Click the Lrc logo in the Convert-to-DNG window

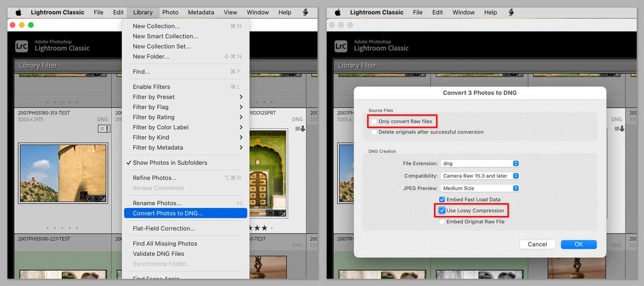(341, 46)
